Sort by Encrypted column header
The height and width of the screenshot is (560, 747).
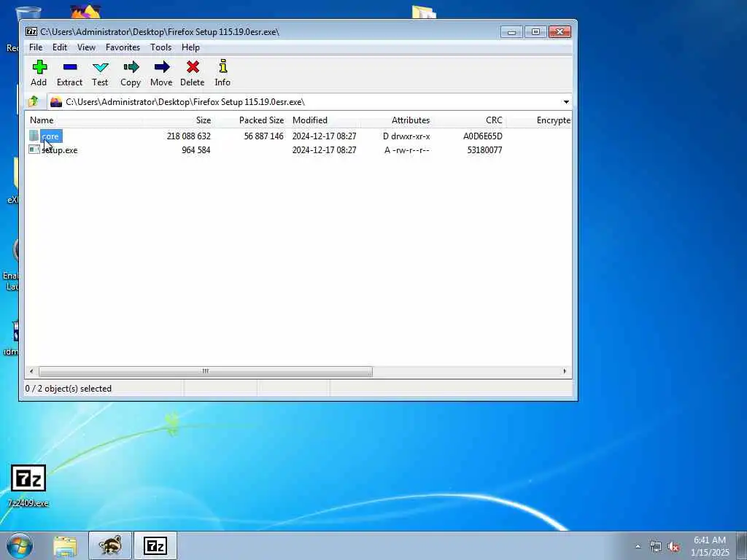point(539,120)
